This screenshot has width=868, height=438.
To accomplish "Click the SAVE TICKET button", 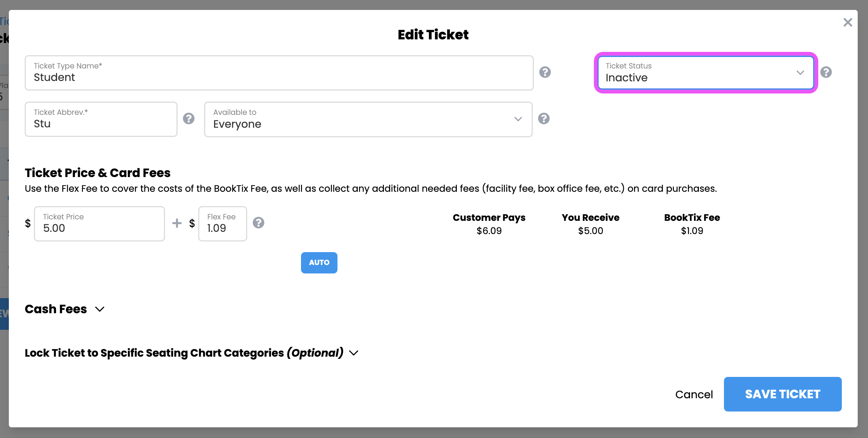I will pos(783,394).
